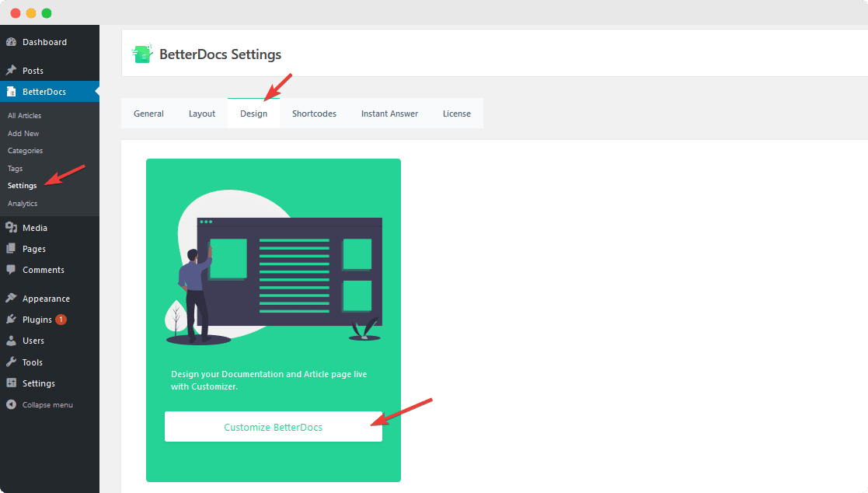Screen dimensions: 868x493
Task: Open the Dashboard icon in the sidebar
Action: point(12,41)
